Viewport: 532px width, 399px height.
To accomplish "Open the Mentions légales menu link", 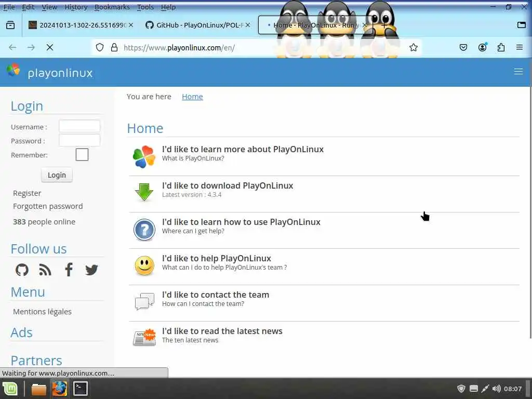I will click(43, 312).
